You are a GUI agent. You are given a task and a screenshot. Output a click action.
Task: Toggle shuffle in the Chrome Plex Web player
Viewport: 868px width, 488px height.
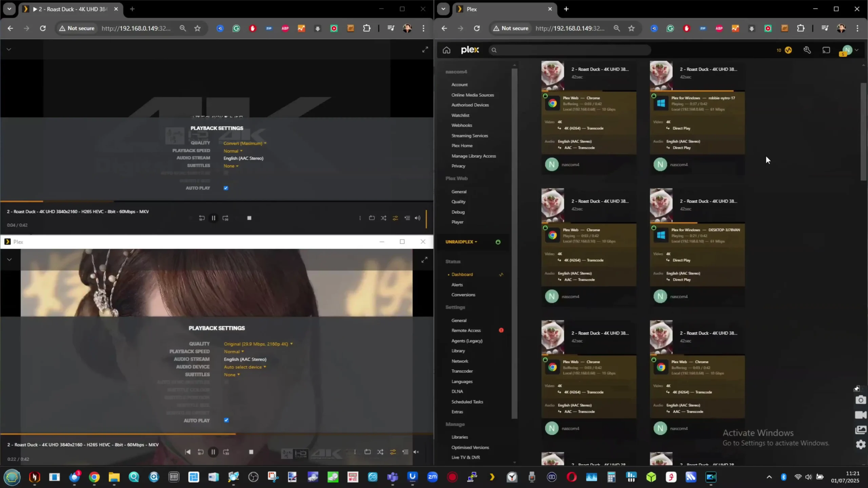(383, 218)
